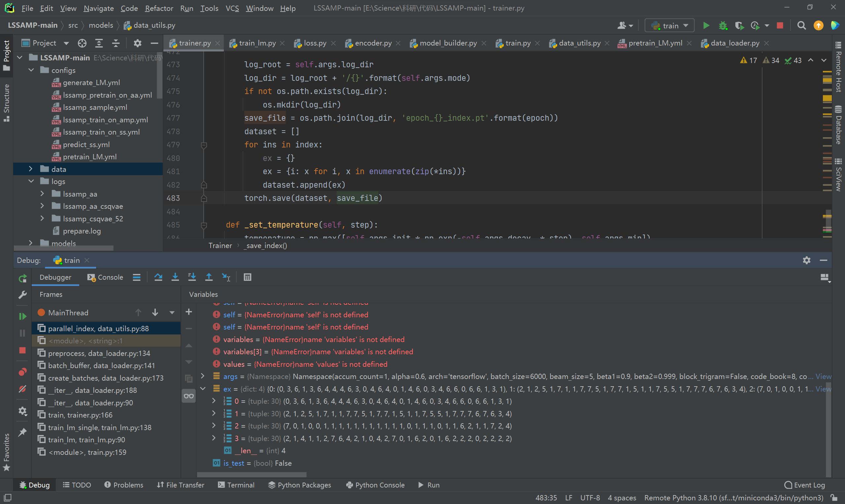Image resolution: width=845 pixels, height=504 pixels.
Task: Mute breakpoints in the debugger sidebar
Action: point(22,389)
